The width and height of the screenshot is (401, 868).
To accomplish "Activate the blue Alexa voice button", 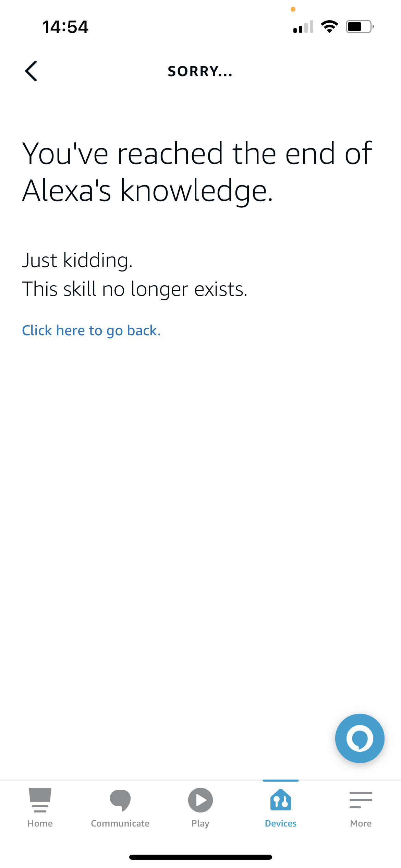I will (x=360, y=738).
